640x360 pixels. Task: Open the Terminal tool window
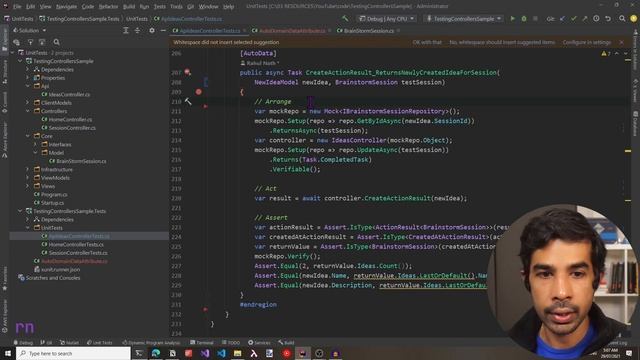tap(202, 342)
